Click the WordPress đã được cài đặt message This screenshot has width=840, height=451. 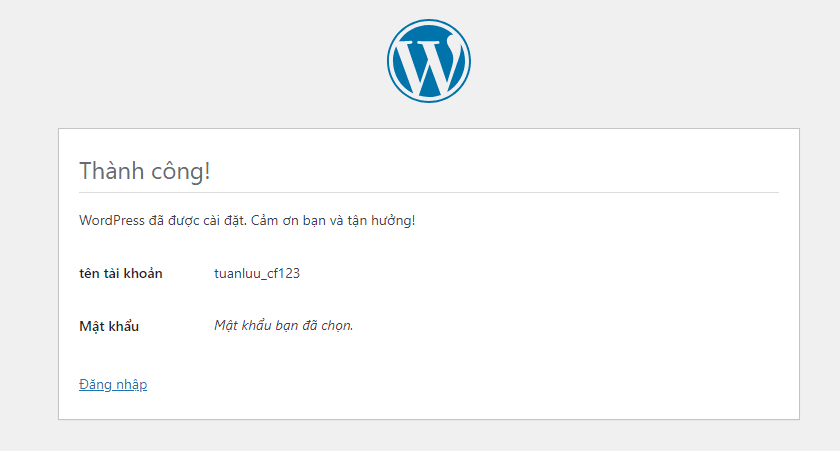(x=247, y=220)
